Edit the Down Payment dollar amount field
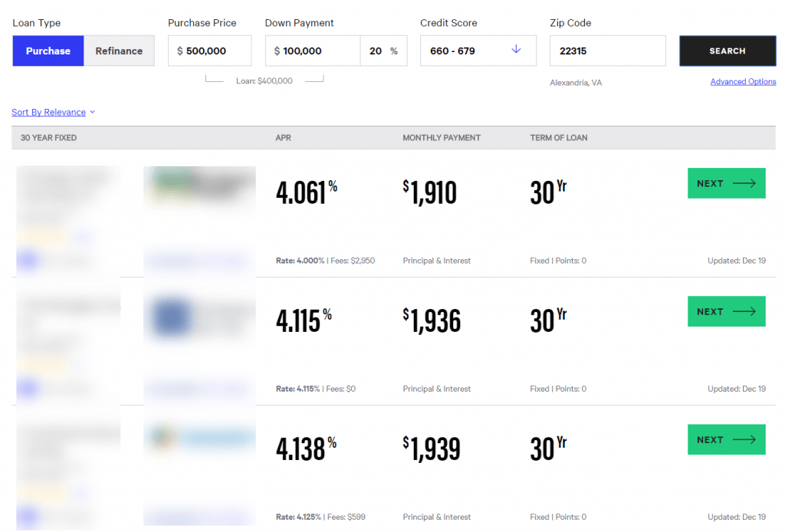 [313, 51]
